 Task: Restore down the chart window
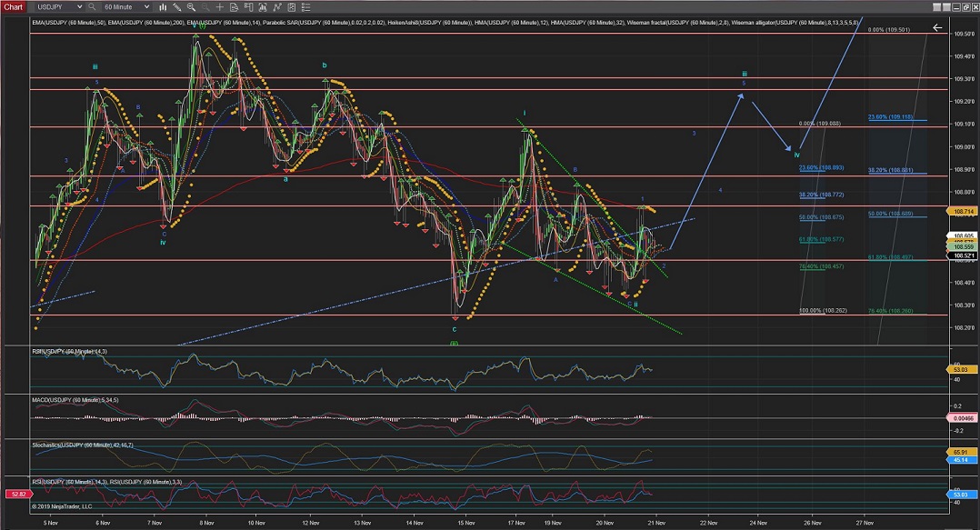click(x=965, y=7)
